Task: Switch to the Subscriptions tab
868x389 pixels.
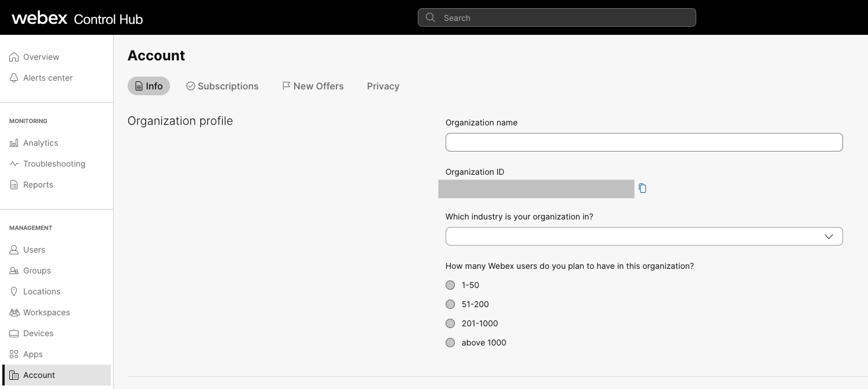Action: click(x=222, y=86)
